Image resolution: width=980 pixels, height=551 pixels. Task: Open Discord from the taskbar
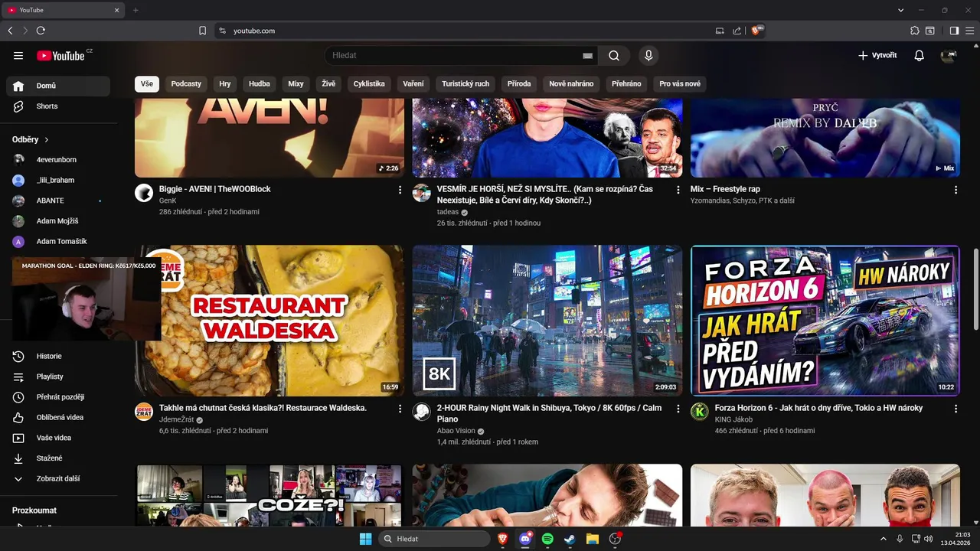[525, 539]
